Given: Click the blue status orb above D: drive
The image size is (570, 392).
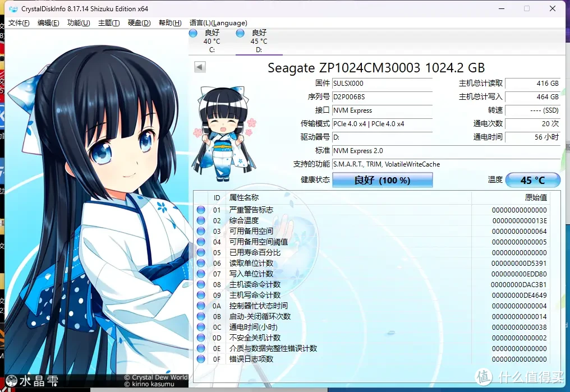Looking at the screenshot, I should coord(240,34).
